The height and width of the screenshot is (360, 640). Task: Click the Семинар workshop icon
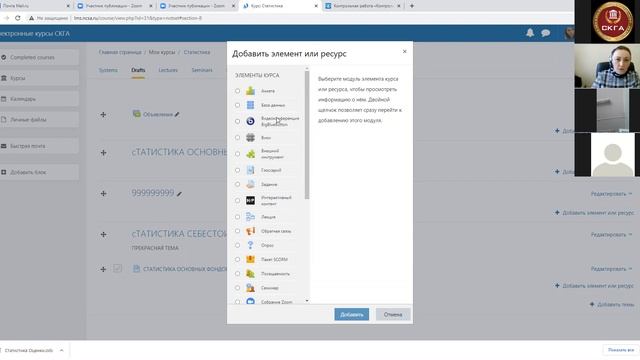pos(250,288)
